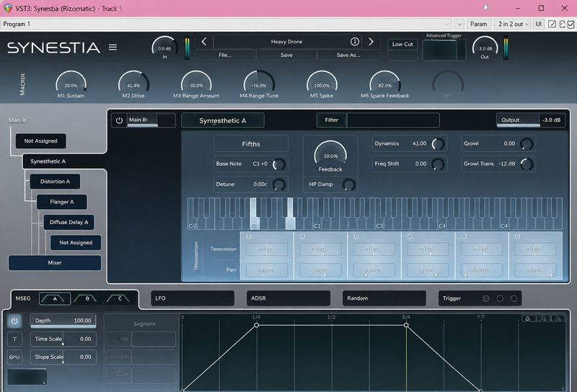This screenshot has width=577, height=392.
Task: Toggle the second Trigger radio circle
Action: pyautogui.click(x=500, y=298)
